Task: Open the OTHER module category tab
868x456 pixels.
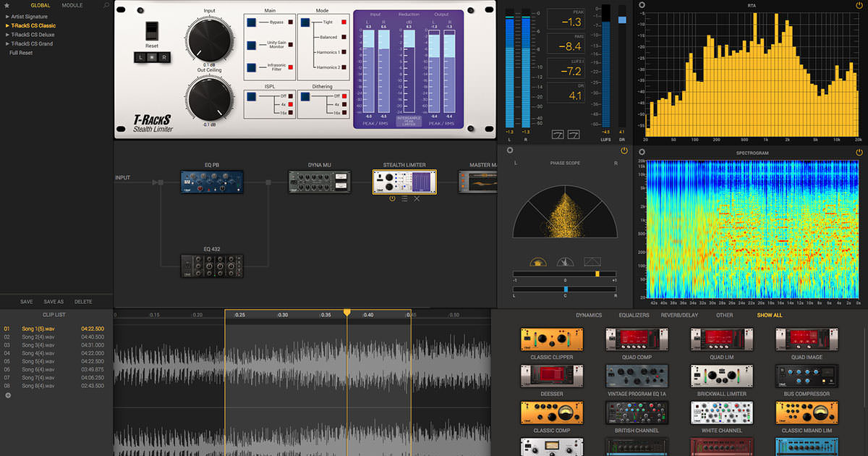Action: (725, 316)
